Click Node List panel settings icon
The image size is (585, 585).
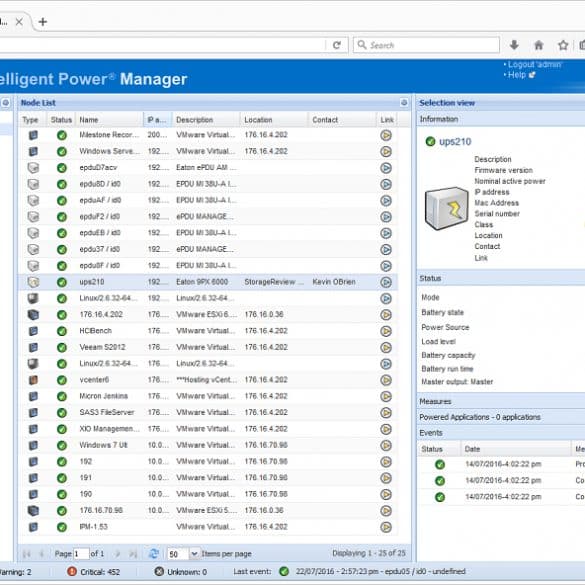[x=404, y=103]
